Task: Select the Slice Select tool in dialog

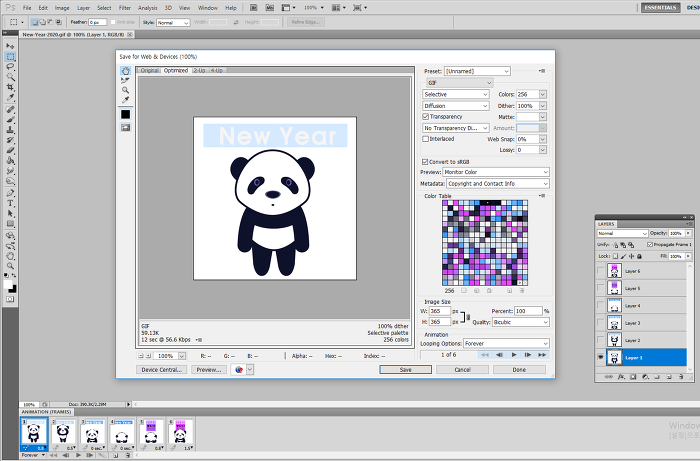Action: point(125,81)
